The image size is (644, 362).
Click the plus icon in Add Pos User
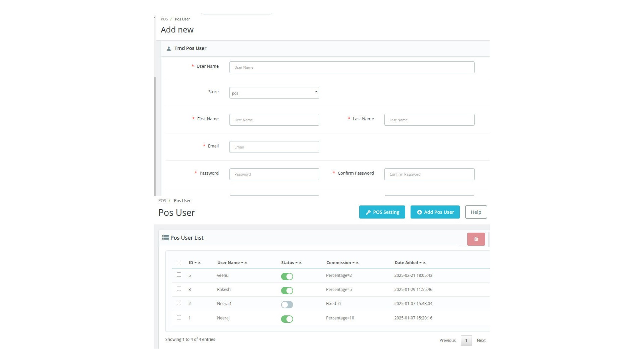point(419,212)
